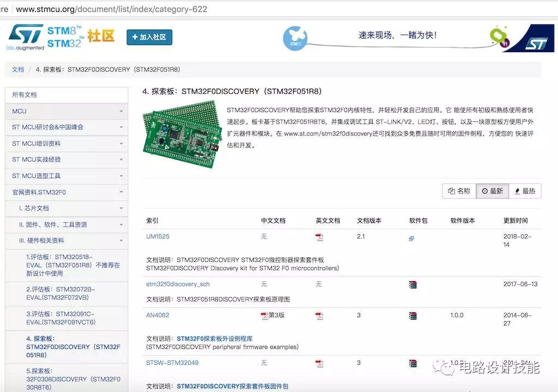Open UM1525 English PDF document icon
This screenshot has height=392, width=558.
[319, 237]
